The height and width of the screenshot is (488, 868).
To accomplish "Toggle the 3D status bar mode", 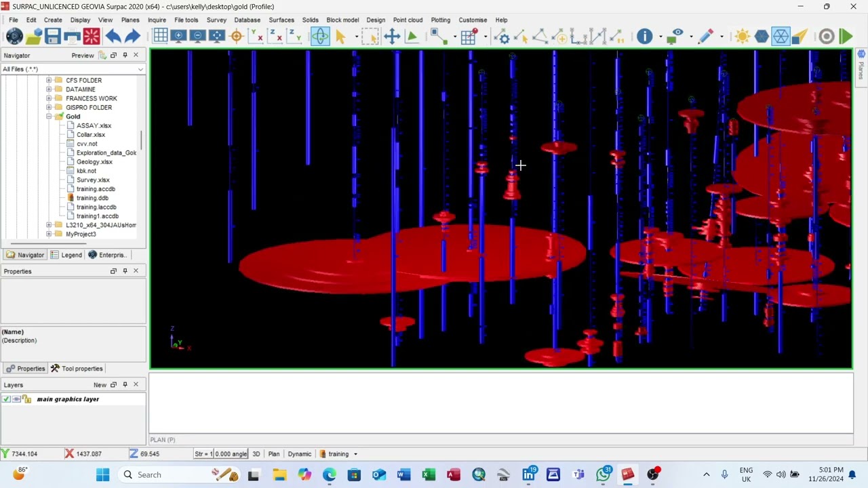I will click(x=256, y=454).
